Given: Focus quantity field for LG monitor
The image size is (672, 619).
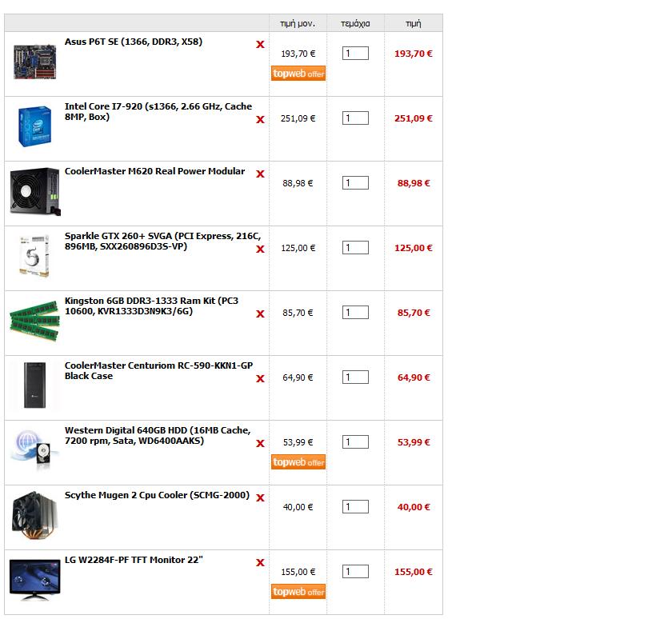Looking at the screenshot, I should pyautogui.click(x=355, y=572).
